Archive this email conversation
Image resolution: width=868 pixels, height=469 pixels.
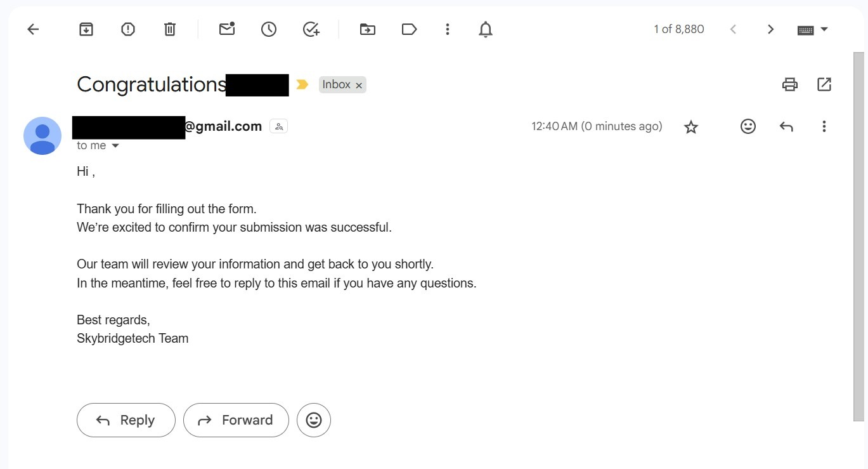tap(86, 29)
